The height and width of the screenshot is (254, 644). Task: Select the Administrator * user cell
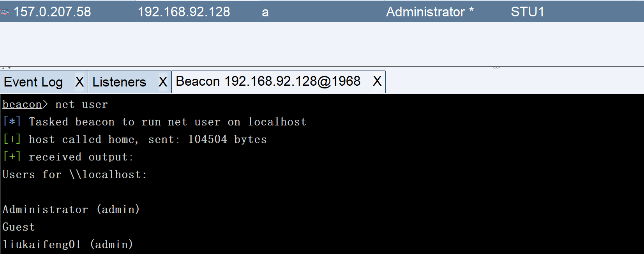(430, 12)
